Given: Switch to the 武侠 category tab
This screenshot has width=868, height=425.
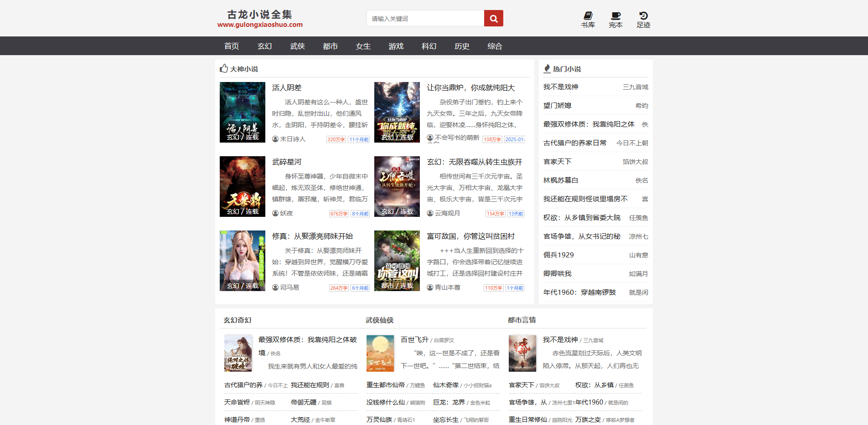Looking at the screenshot, I should pyautogui.click(x=297, y=46).
